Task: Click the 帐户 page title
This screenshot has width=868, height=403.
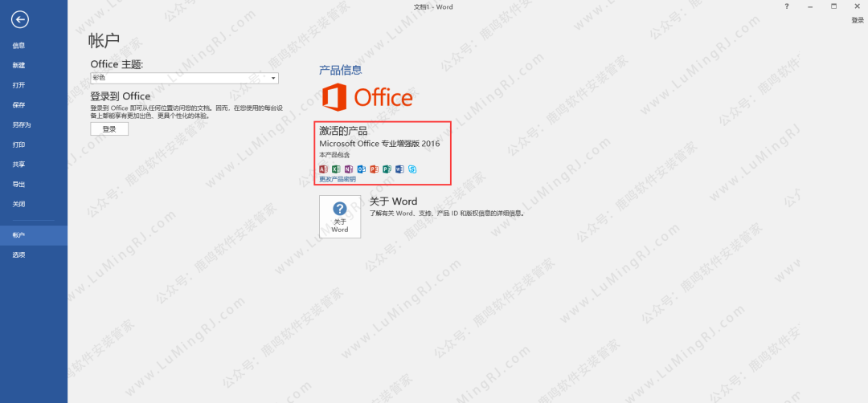Action: tap(104, 41)
